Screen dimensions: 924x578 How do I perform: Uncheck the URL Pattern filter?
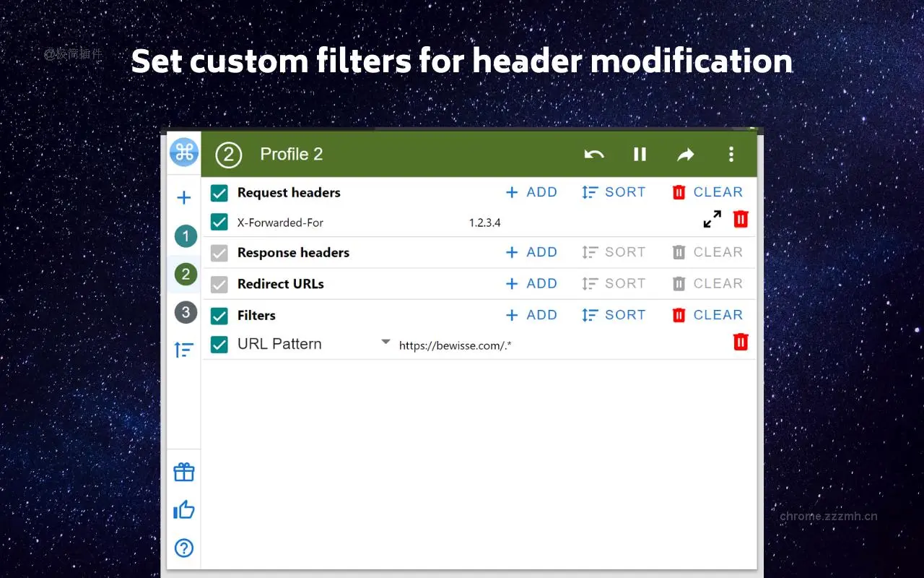[x=219, y=344]
